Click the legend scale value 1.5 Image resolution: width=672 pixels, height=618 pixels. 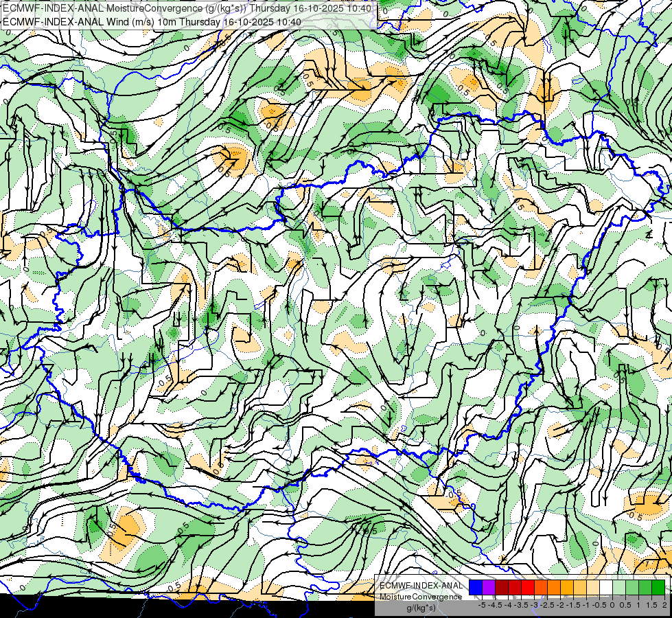[652, 605]
